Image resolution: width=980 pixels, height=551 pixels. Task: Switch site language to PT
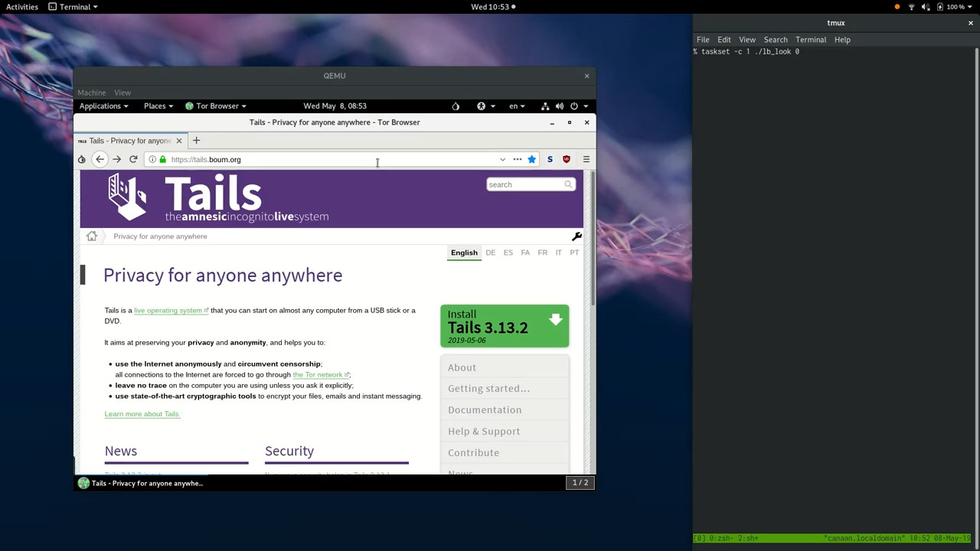(574, 253)
